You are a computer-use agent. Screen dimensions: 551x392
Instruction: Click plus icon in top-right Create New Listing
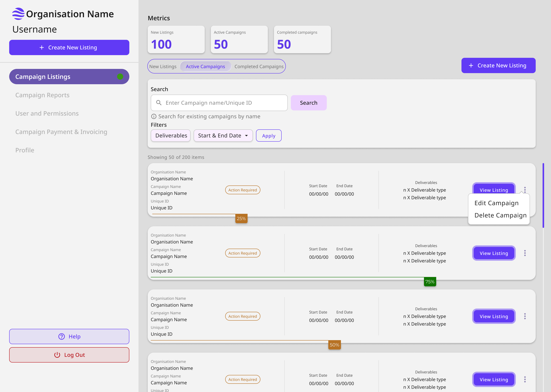tap(471, 65)
